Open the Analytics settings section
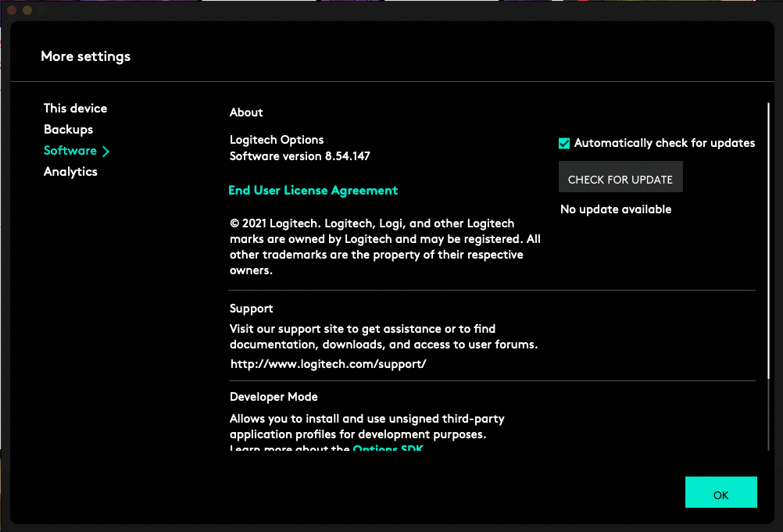The height and width of the screenshot is (532, 783). [x=70, y=172]
